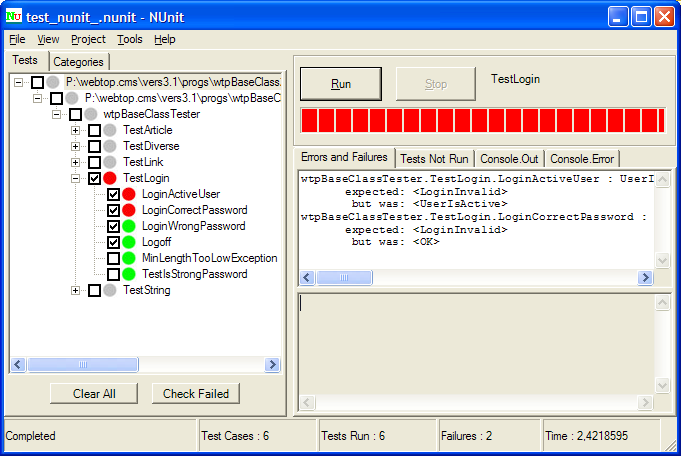Image resolution: width=681 pixels, height=456 pixels.
Task: Click the gray status circle beside TestLink
Action: coord(110,162)
